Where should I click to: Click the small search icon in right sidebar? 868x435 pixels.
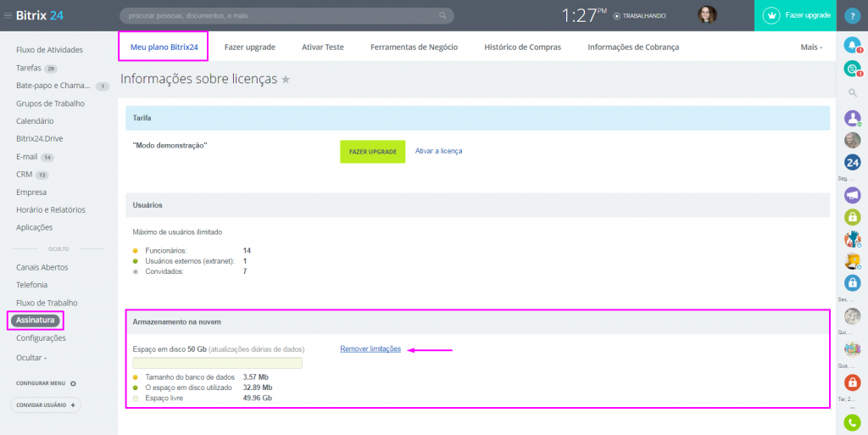pyautogui.click(x=853, y=93)
